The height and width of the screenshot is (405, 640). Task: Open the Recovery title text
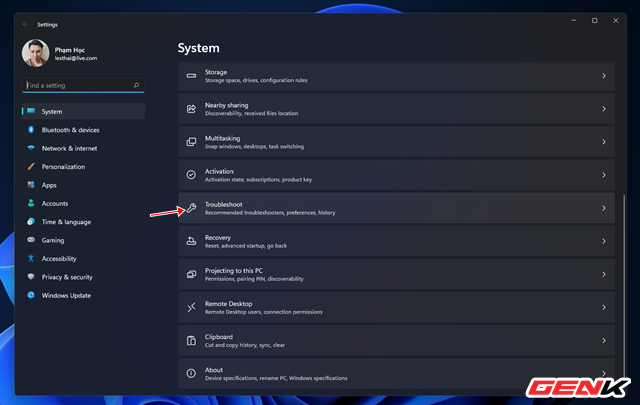tap(218, 238)
